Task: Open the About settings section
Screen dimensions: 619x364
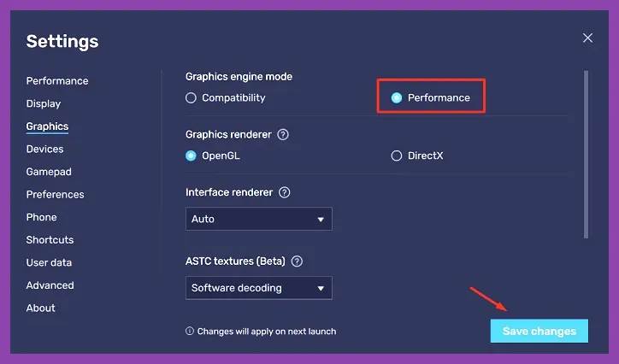Action: click(x=41, y=308)
